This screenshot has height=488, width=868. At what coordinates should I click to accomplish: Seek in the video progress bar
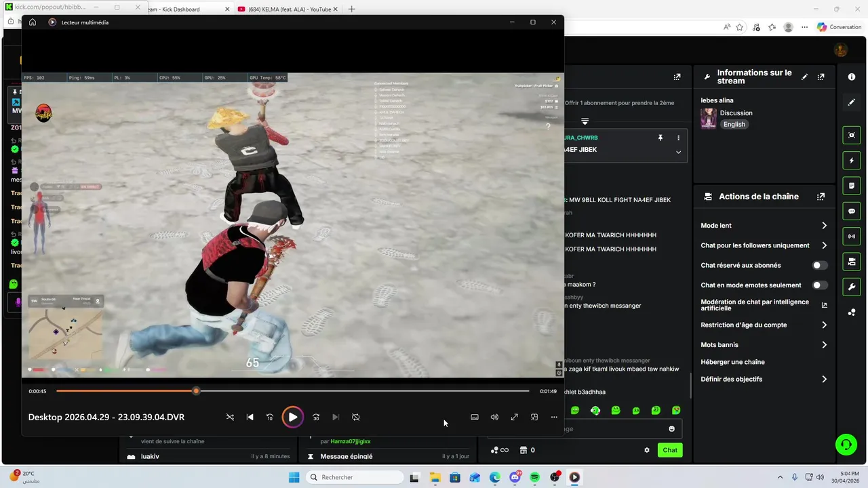pos(292,391)
